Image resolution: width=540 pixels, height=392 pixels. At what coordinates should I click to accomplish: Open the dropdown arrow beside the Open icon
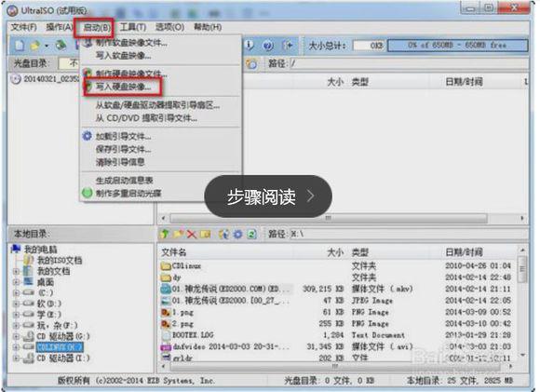click(47, 46)
